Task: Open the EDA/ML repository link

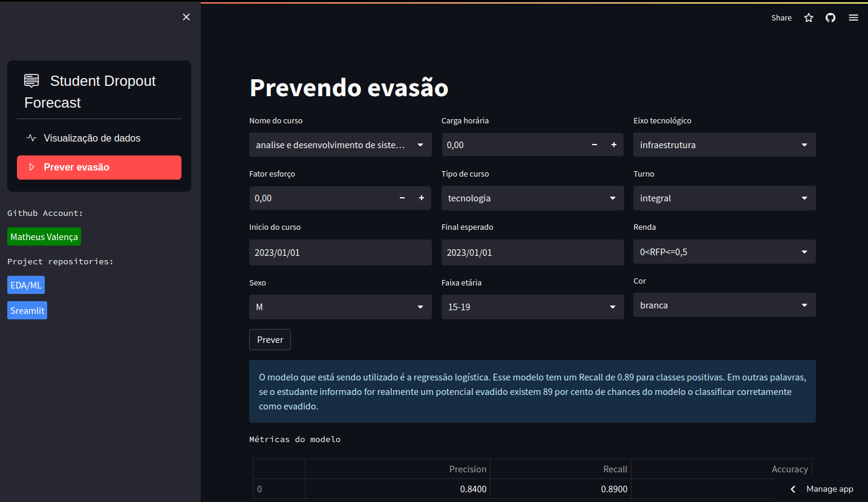Action: click(25, 284)
